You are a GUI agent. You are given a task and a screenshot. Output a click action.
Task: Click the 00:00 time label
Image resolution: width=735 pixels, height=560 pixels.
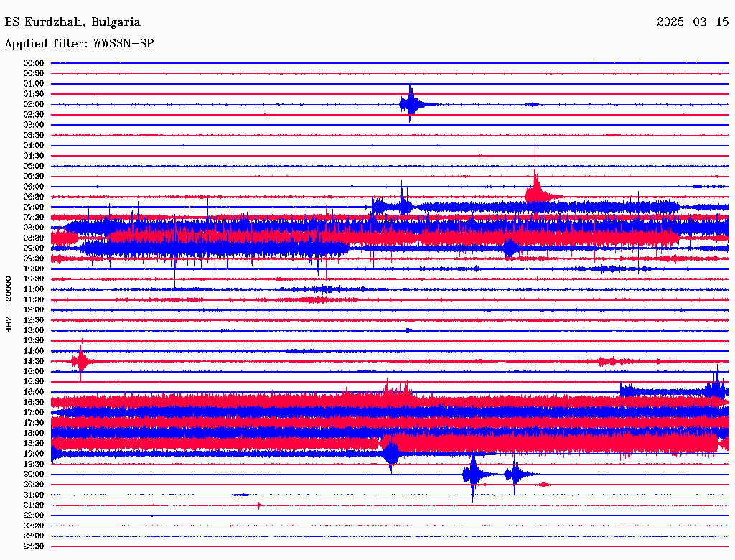click(x=34, y=63)
